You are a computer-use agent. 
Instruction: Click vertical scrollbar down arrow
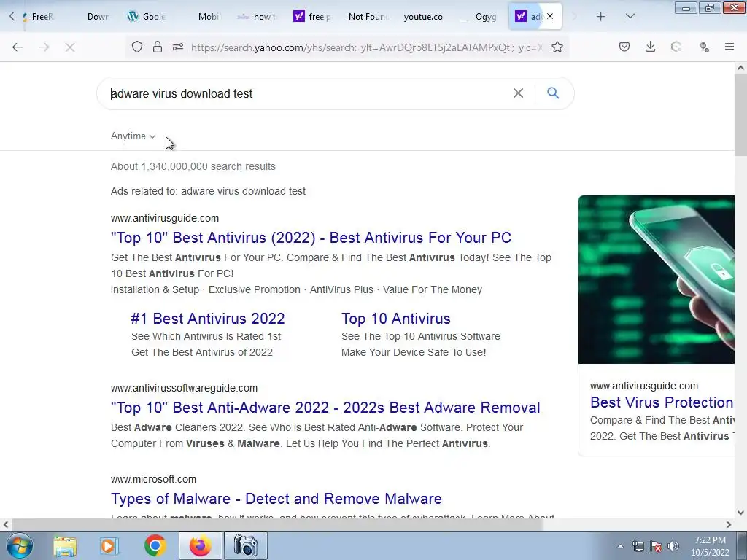point(740,513)
